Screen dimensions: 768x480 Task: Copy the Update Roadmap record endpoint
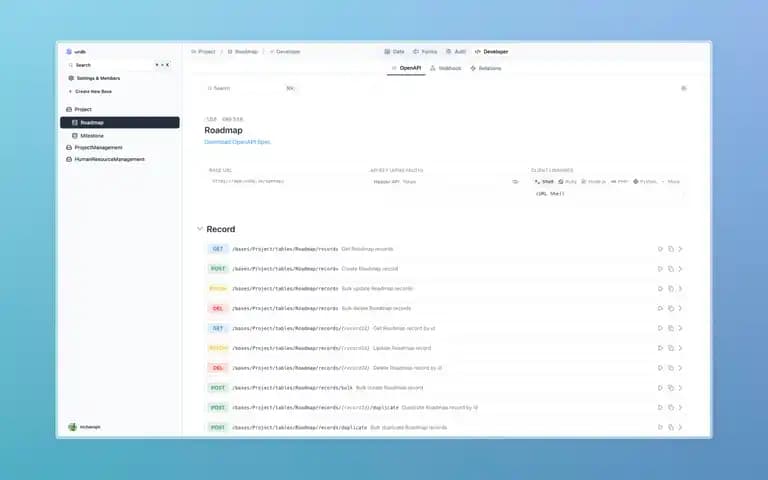671,348
